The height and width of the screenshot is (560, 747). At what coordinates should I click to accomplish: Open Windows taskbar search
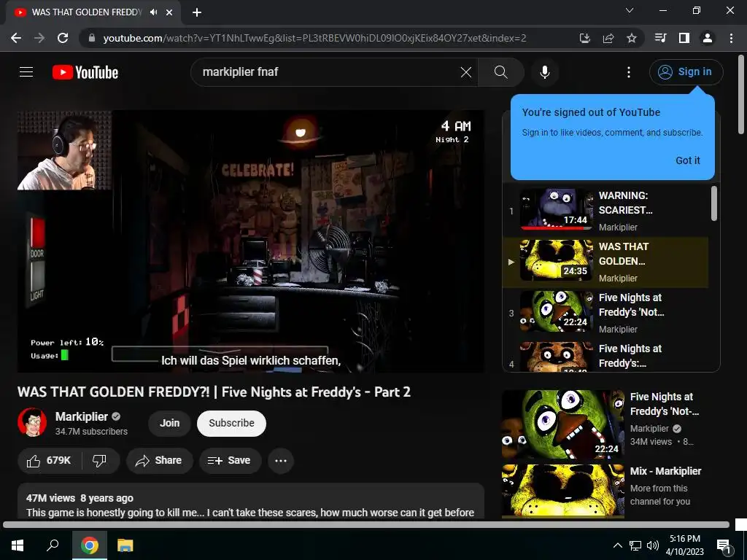[53, 545]
